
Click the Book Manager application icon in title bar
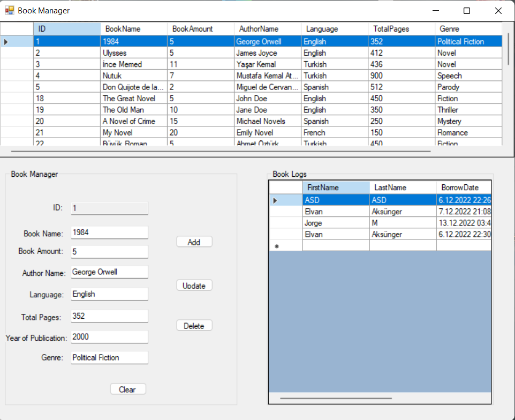point(10,10)
